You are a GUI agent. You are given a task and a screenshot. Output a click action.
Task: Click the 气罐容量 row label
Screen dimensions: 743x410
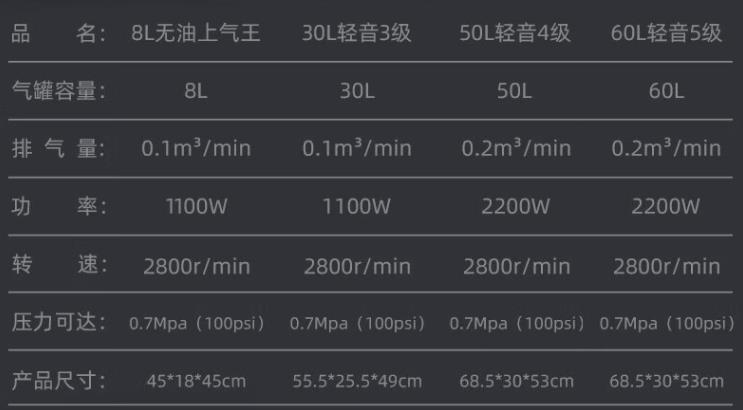tap(59, 91)
